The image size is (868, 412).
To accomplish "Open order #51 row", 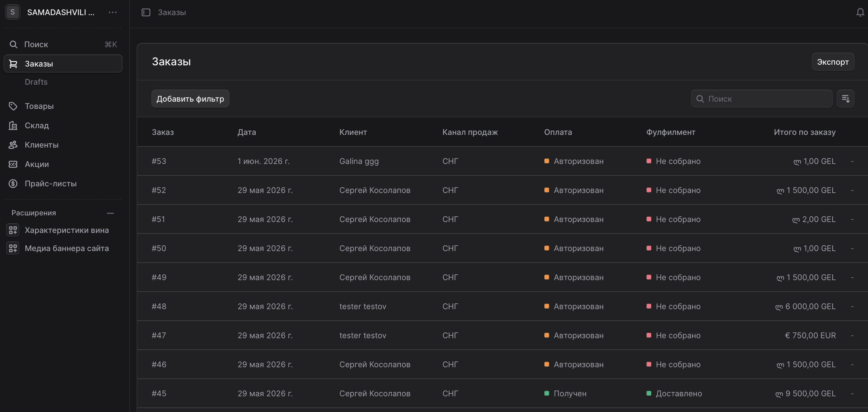I will click(x=502, y=219).
